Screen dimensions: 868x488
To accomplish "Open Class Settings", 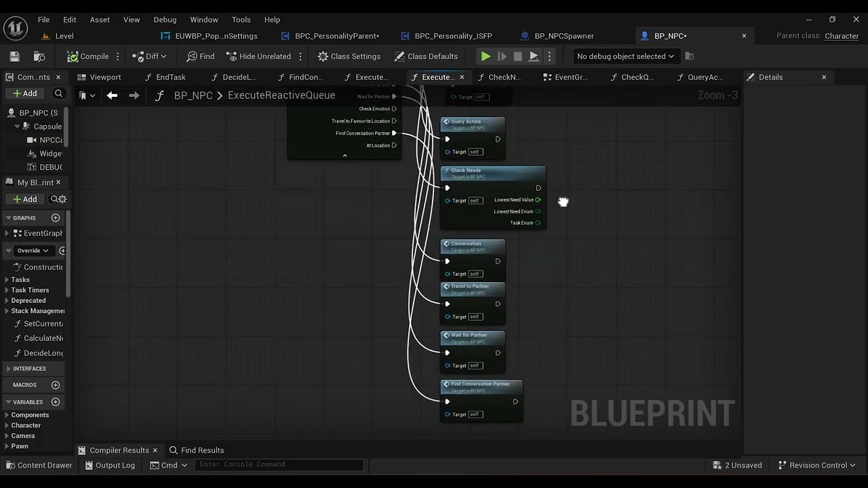I will point(349,56).
